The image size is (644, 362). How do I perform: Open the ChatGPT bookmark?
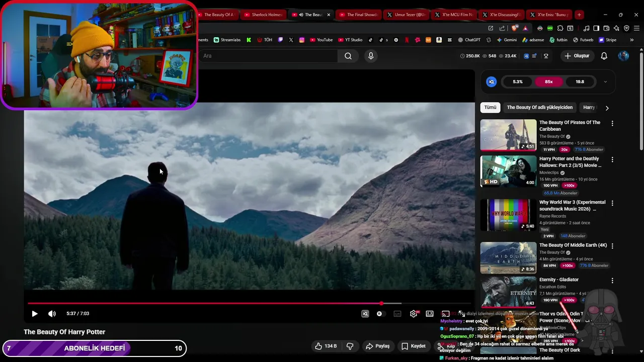469,40
